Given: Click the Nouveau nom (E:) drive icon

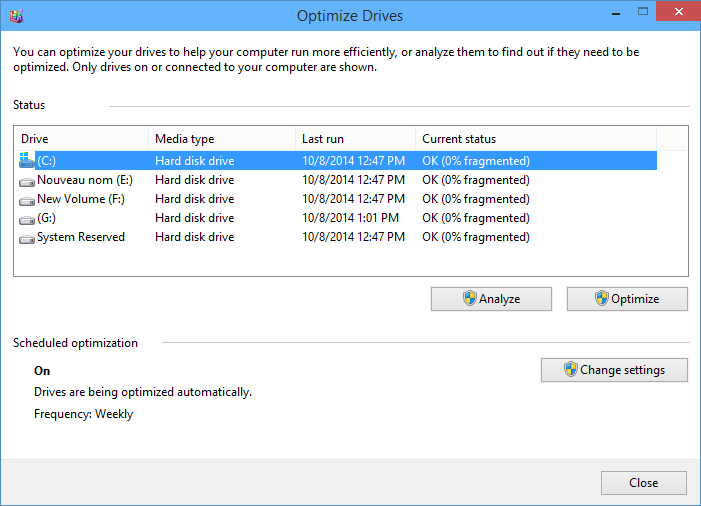Looking at the screenshot, I should coord(26,181).
